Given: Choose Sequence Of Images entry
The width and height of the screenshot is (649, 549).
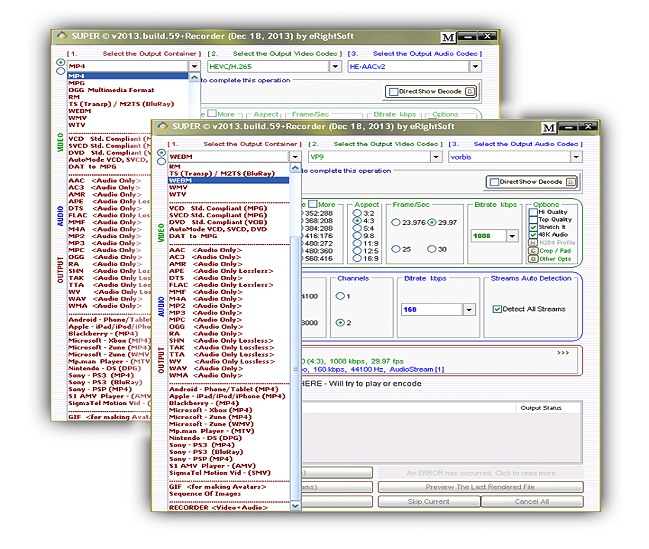Looking at the screenshot, I should coord(205,494).
